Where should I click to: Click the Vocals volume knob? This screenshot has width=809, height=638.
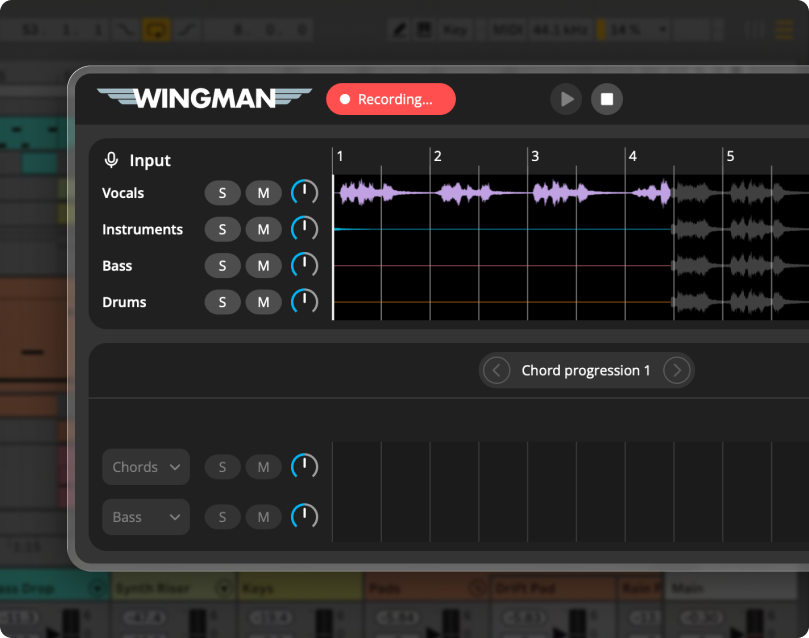304,192
